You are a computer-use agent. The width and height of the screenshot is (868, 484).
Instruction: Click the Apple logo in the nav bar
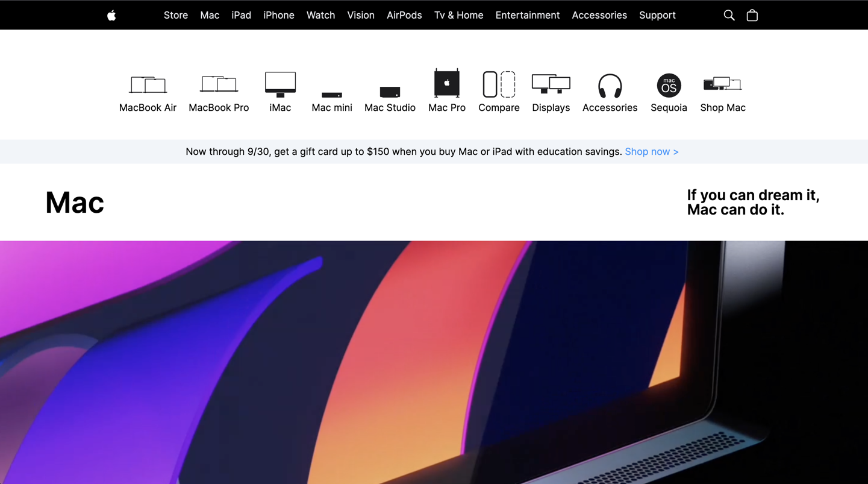pos(111,15)
